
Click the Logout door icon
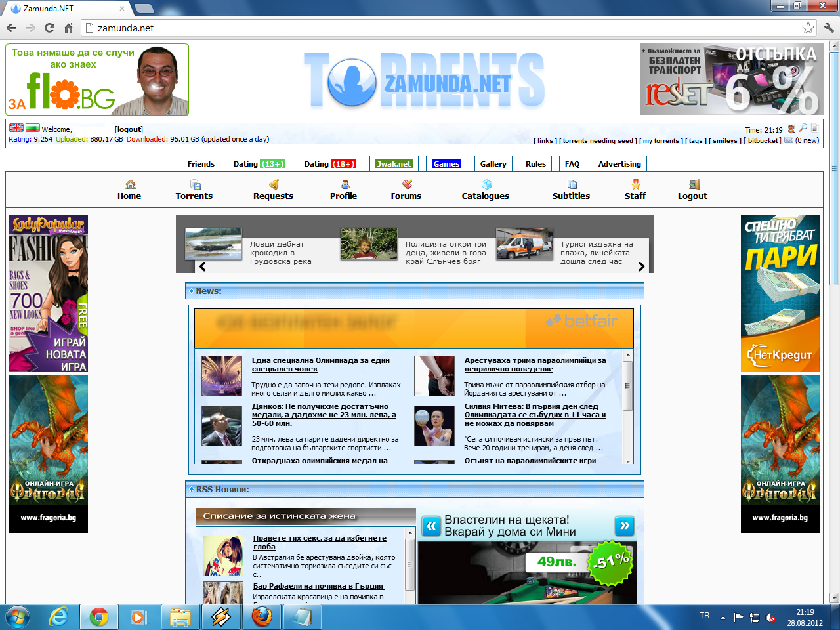[x=694, y=184]
